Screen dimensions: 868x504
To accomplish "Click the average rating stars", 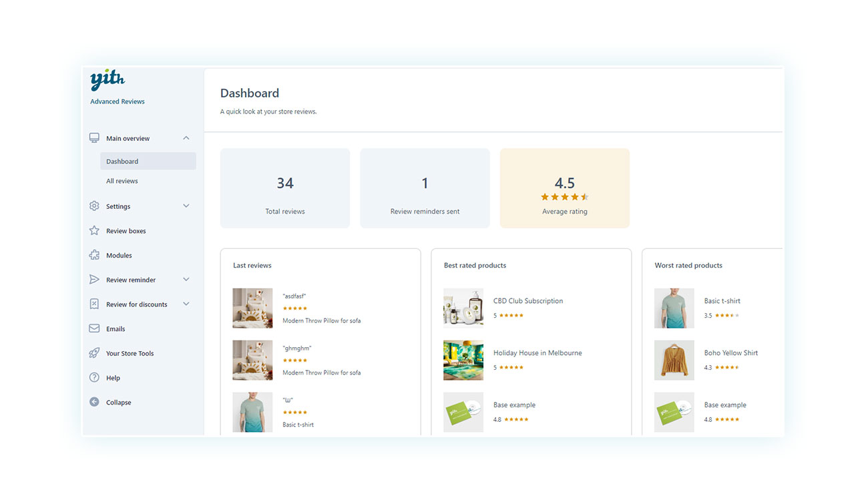I will pos(565,197).
